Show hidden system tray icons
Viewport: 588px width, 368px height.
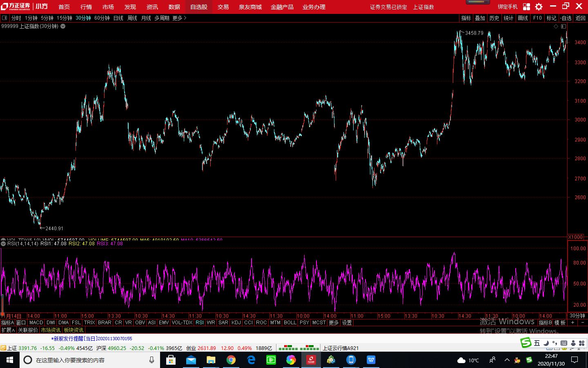point(507,360)
